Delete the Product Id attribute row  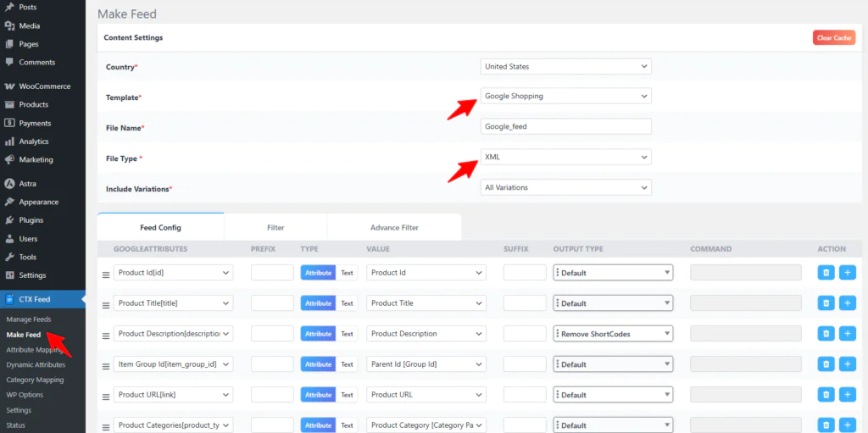826,273
